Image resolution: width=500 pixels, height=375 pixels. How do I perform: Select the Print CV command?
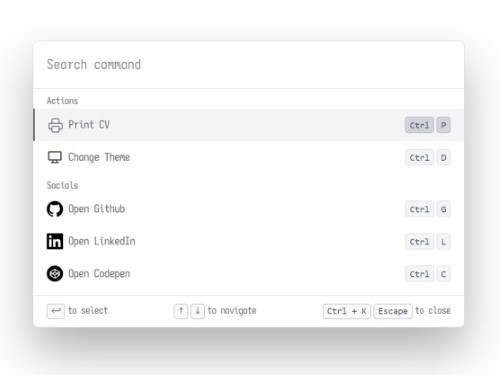coord(249,125)
